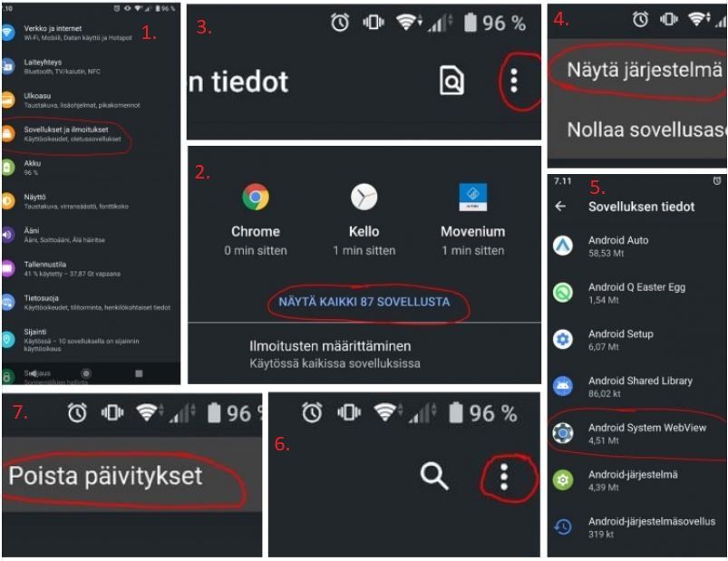The width and height of the screenshot is (728, 561).
Task: Go back using the arrow beside Sovelluksen tiedot
Action: pyautogui.click(x=560, y=206)
